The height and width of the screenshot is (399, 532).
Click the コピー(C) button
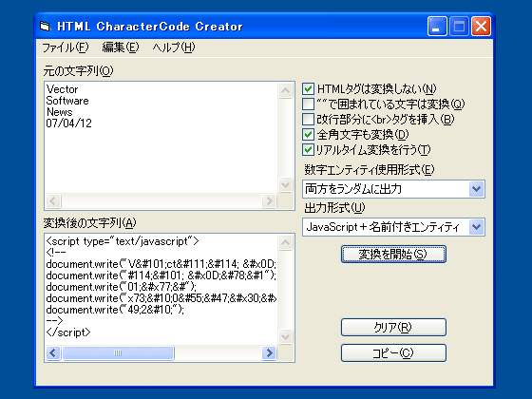tap(393, 353)
